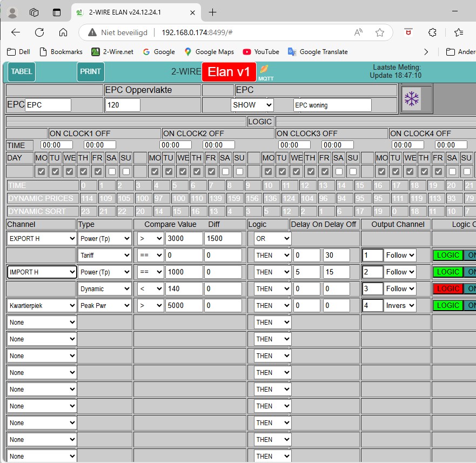Screen dimensions: 476x463
Task: Open the Google Translate bookmark
Action: click(318, 52)
